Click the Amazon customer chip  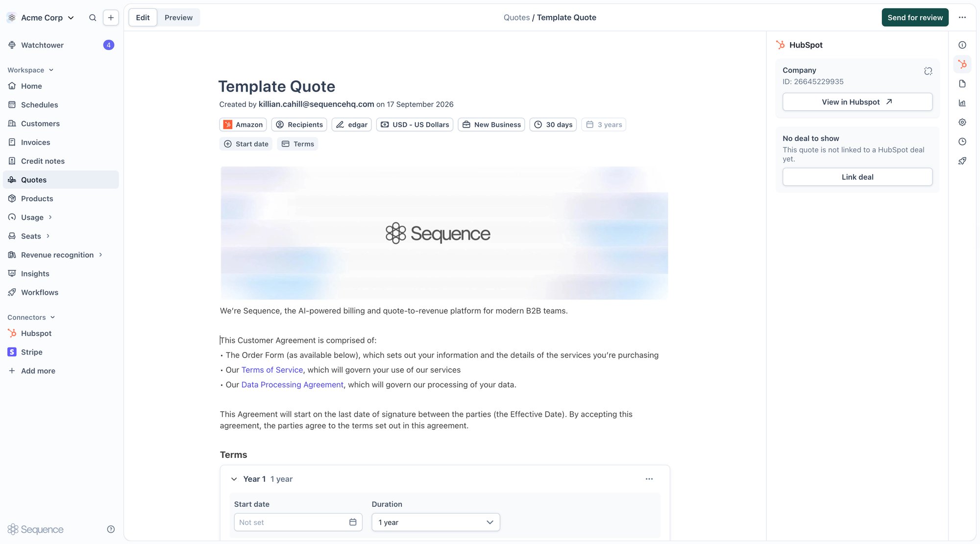pos(243,125)
